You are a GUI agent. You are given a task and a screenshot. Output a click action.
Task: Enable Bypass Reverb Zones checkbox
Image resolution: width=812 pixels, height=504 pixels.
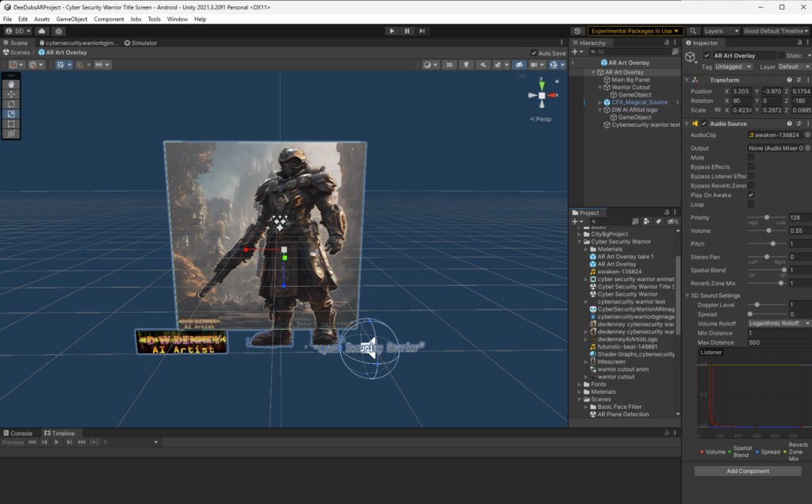point(751,185)
